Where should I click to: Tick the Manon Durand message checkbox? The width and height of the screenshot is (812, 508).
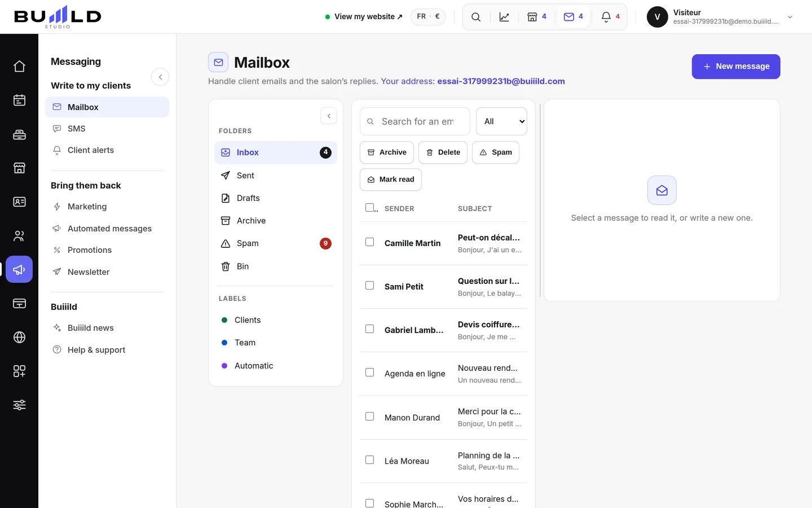coord(369,416)
